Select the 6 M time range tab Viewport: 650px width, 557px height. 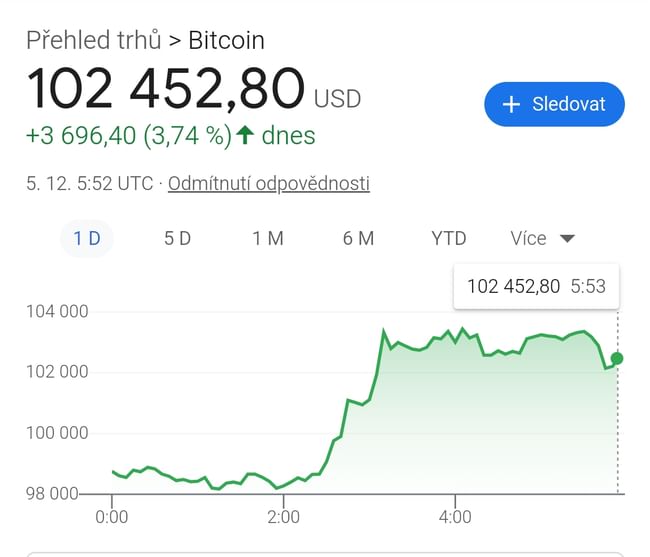[x=358, y=238]
